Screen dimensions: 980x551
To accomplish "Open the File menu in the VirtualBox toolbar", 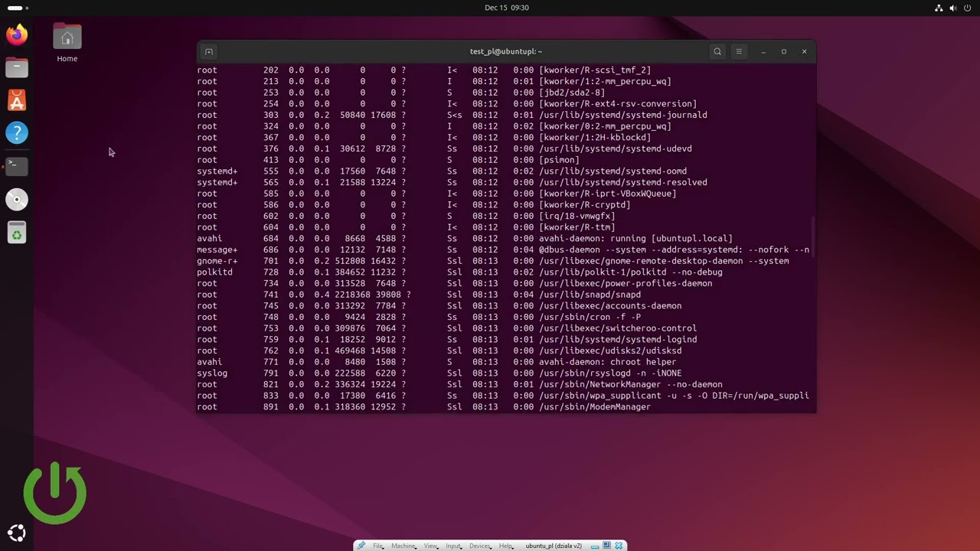I will [x=378, y=546].
